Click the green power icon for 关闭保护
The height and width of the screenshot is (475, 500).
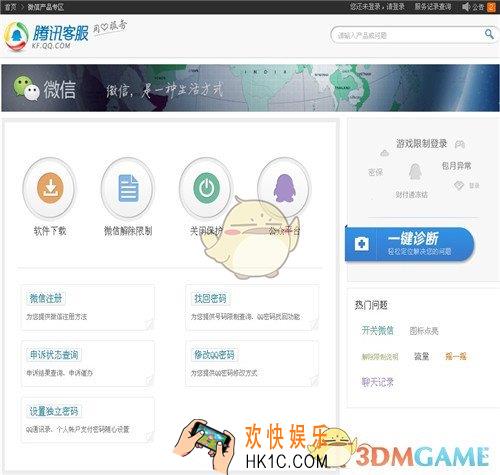(x=206, y=188)
